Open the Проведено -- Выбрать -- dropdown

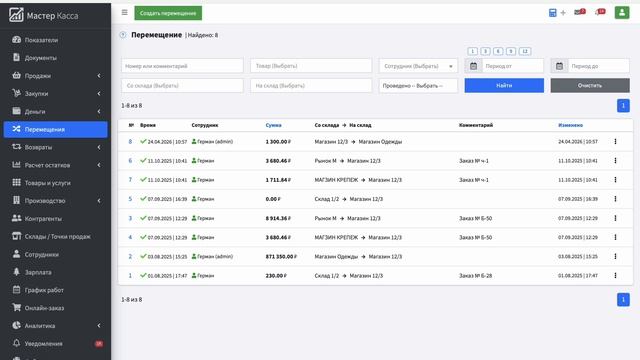tap(418, 86)
